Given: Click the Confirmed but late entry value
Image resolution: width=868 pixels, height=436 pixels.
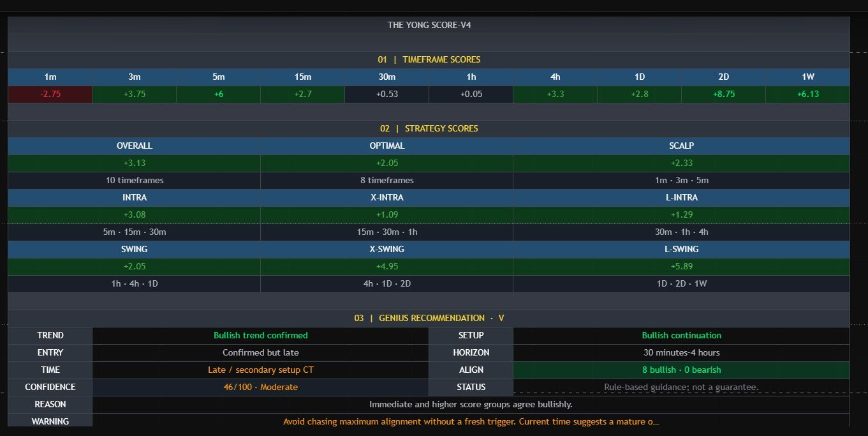Looking at the screenshot, I should pos(260,352).
